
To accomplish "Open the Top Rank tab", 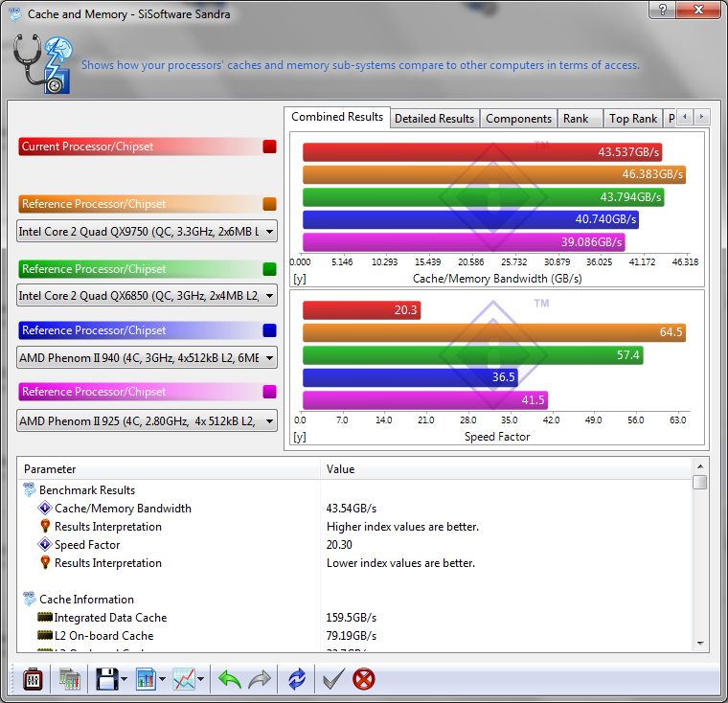I will point(633,119).
